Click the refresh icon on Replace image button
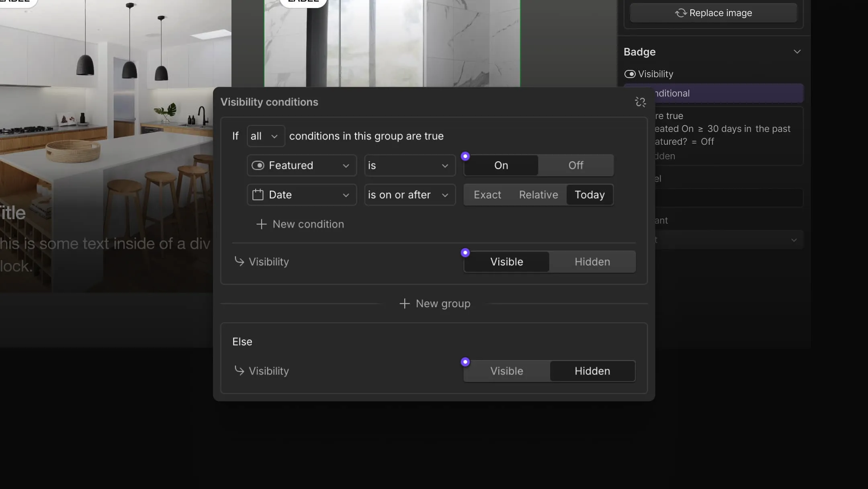 (x=681, y=13)
